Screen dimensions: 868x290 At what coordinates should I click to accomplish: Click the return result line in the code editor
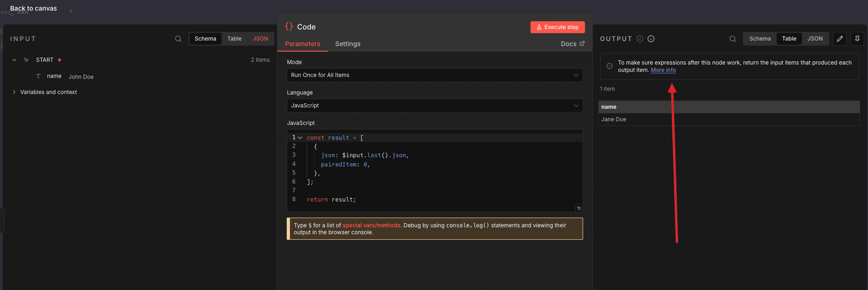pos(331,200)
